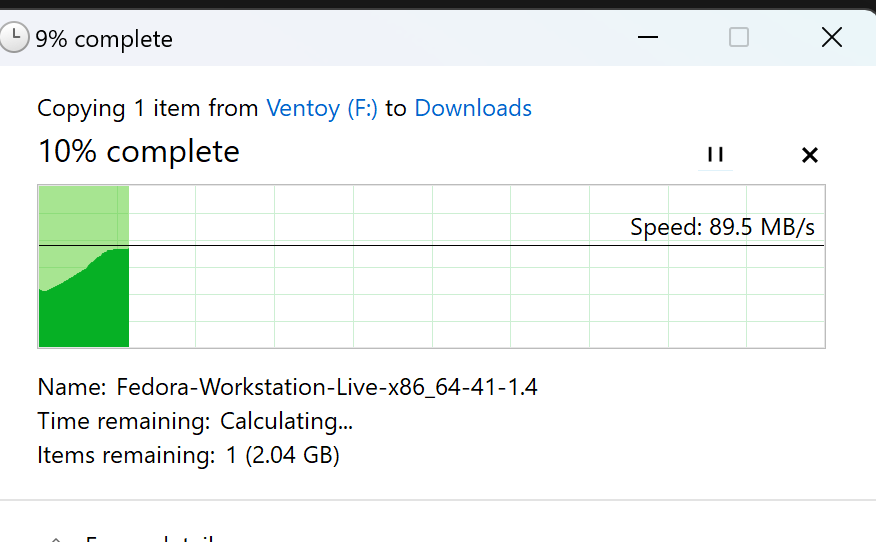Viewport: 876px width, 542px height.
Task: Click the Name: label before file name
Action: pos(71,387)
